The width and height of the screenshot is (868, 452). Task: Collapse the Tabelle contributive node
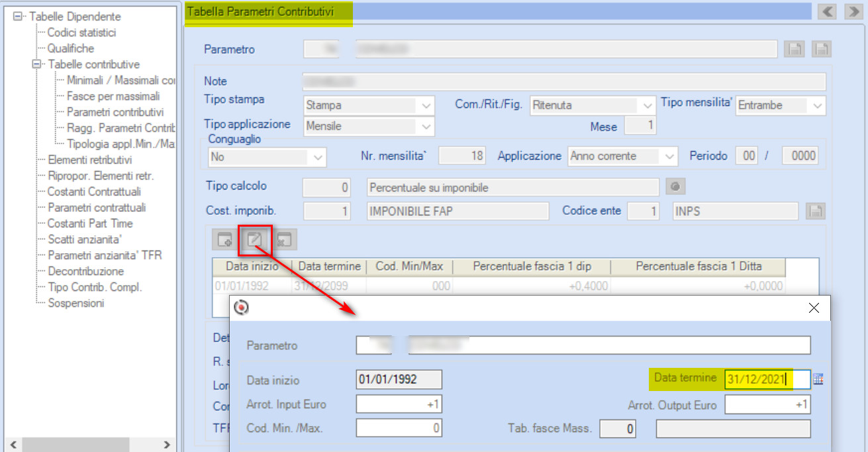(x=36, y=64)
